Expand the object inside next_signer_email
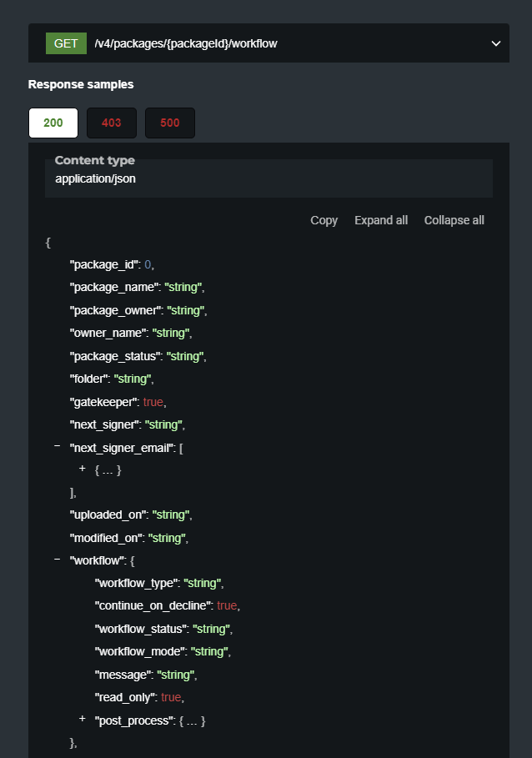 coord(83,469)
